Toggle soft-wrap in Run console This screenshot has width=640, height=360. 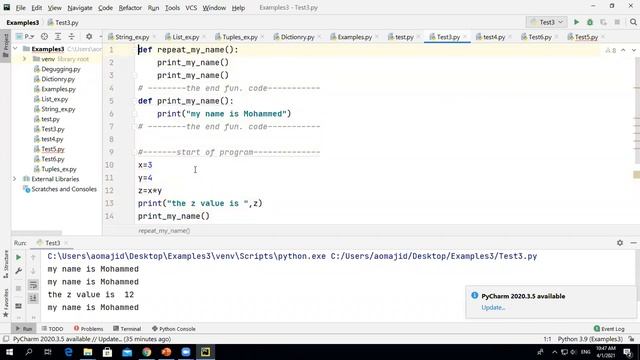click(x=33, y=285)
